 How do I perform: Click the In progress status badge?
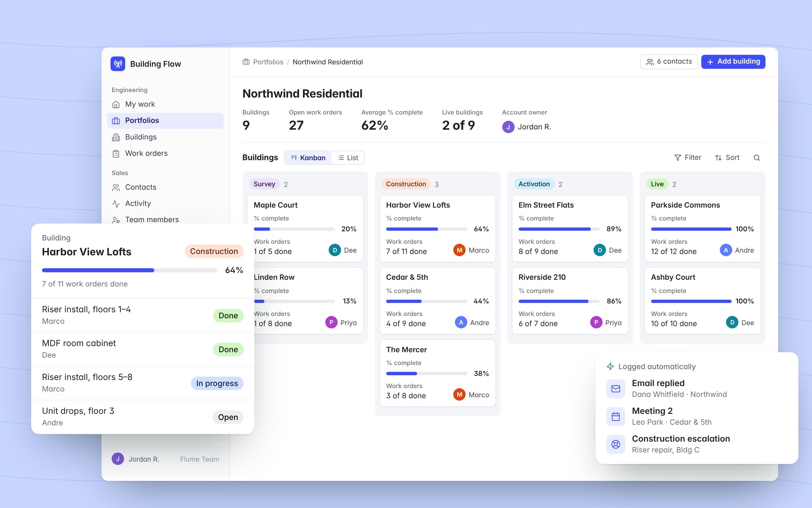pyautogui.click(x=217, y=383)
